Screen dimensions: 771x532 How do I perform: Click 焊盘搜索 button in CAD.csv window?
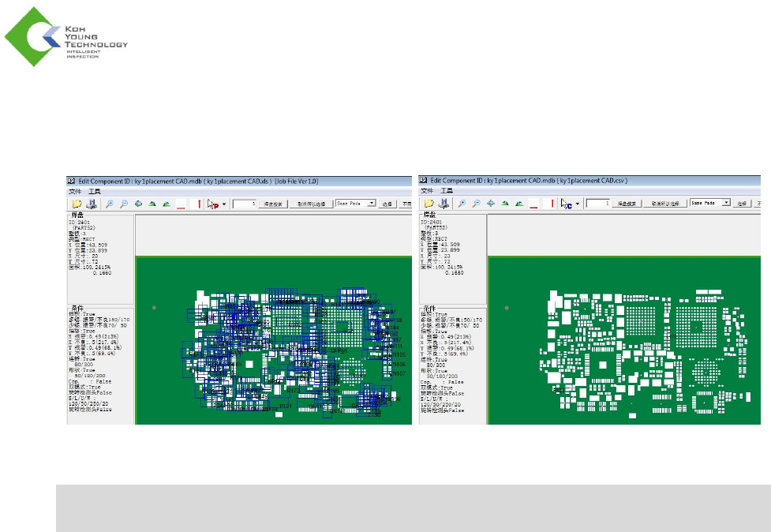(627, 204)
